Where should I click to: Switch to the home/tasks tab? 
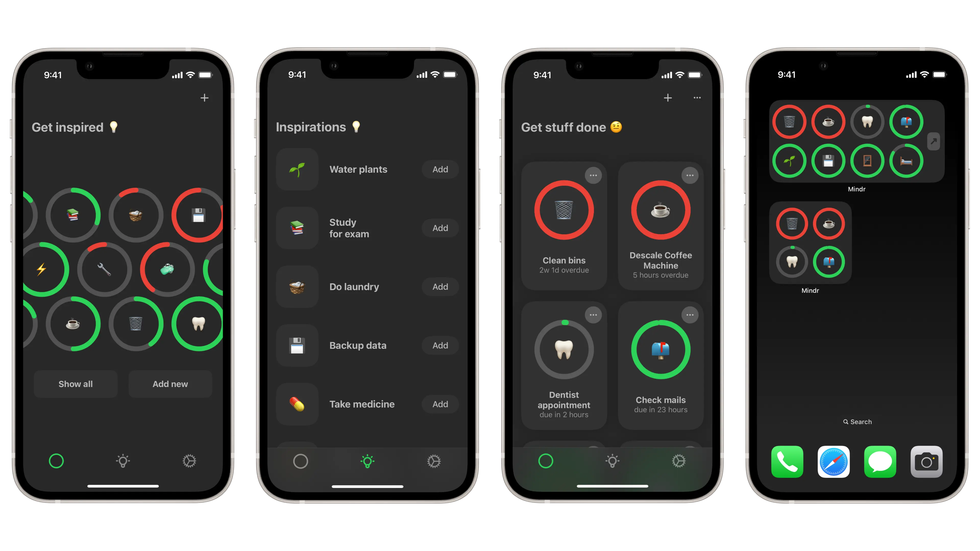click(301, 461)
